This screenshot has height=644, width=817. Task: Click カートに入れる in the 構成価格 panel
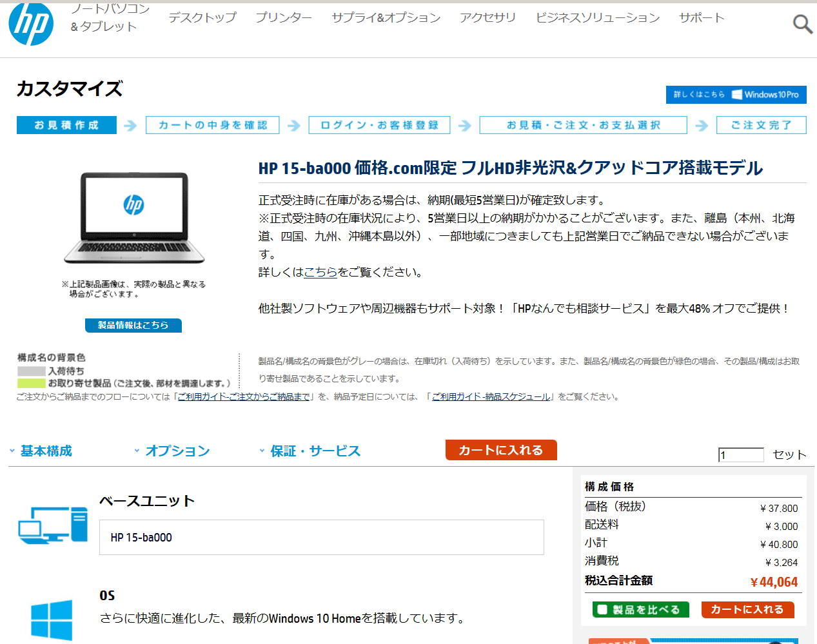pos(747,609)
